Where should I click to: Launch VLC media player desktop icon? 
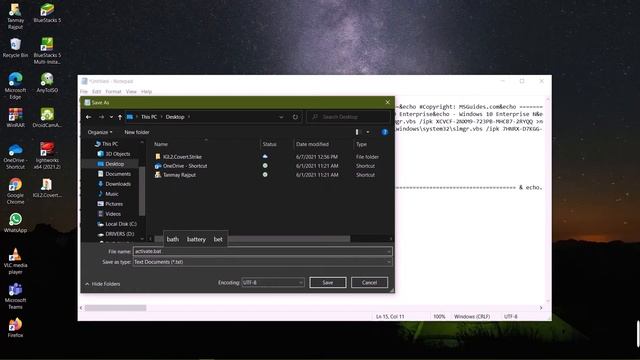pyautogui.click(x=16, y=261)
